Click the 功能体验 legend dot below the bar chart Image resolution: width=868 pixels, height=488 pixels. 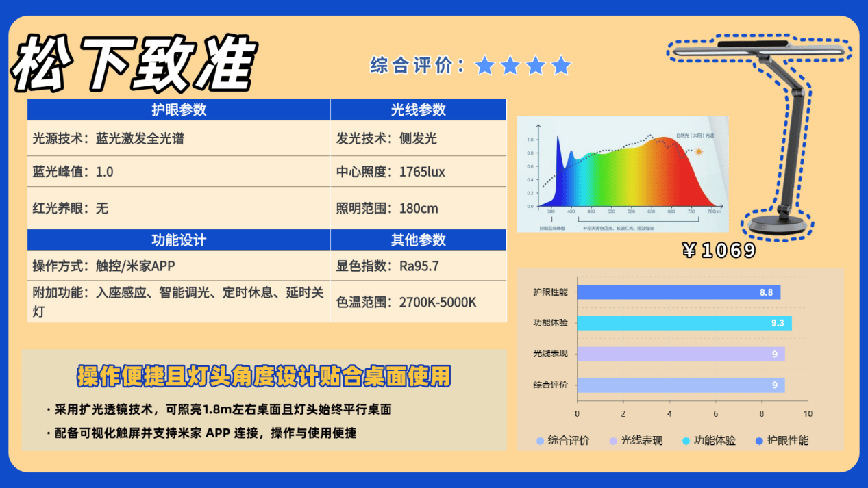click(x=686, y=441)
